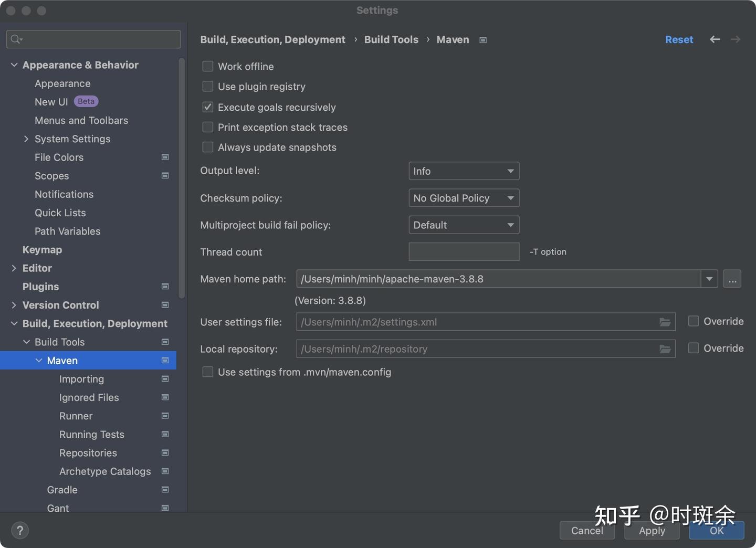This screenshot has width=756, height=548.
Task: Click the project icon next to Version Control
Action: pos(165,304)
